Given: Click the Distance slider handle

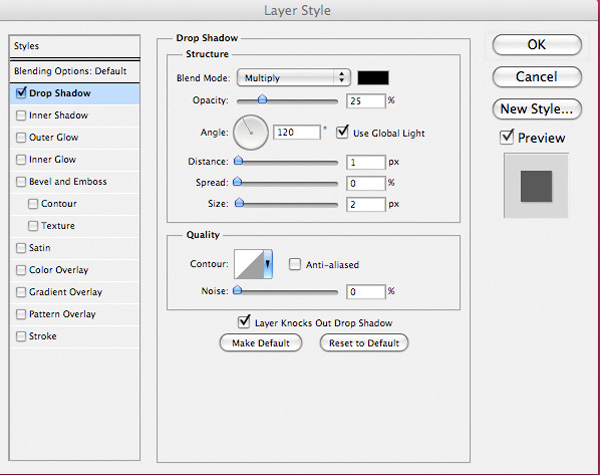Looking at the screenshot, I should click(238, 161).
